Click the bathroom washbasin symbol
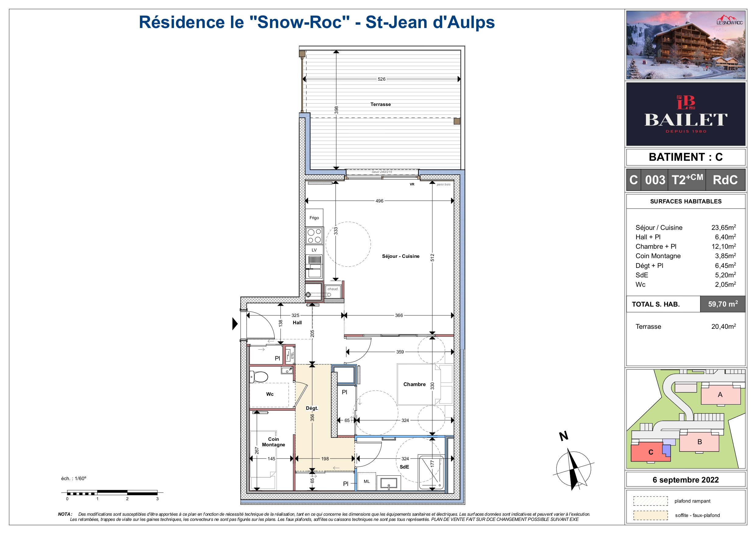The width and height of the screenshot is (756, 534). point(389,483)
